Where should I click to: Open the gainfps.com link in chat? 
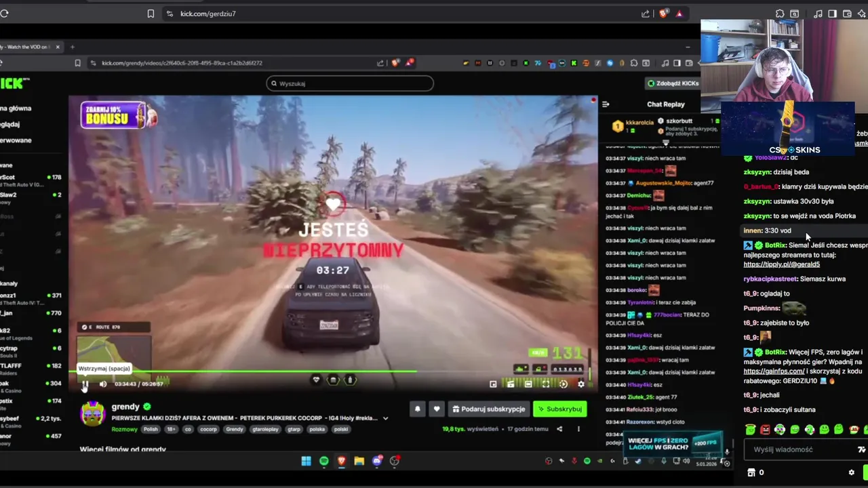click(x=774, y=371)
